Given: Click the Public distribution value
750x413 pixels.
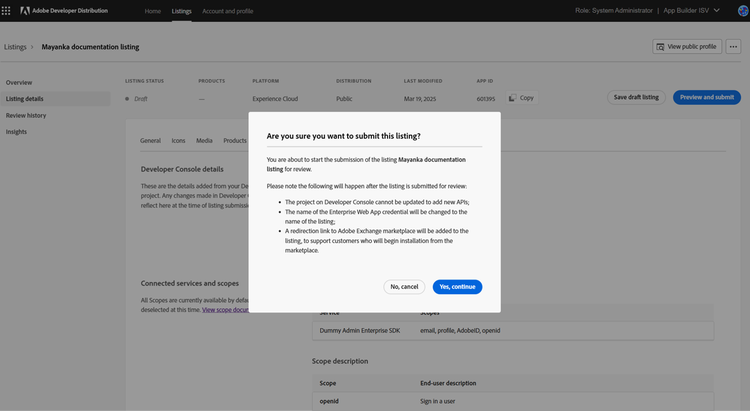Looking at the screenshot, I should pos(344,99).
